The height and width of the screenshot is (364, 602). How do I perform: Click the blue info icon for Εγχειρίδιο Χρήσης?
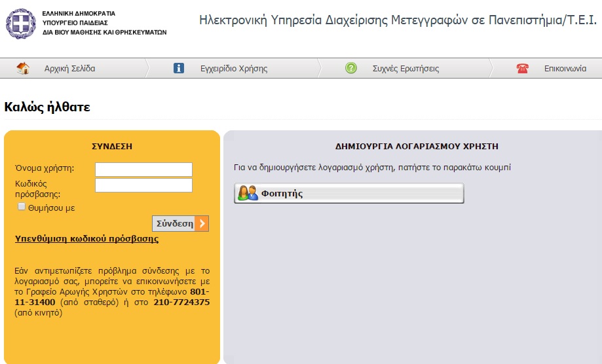[179, 68]
